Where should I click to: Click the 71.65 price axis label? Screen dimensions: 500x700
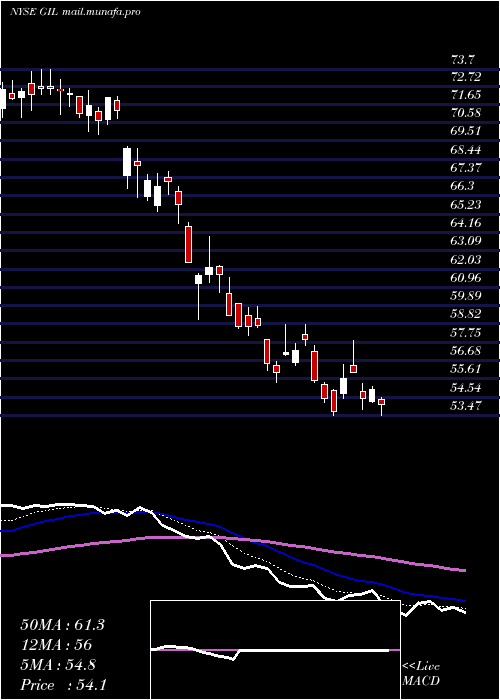point(466,95)
